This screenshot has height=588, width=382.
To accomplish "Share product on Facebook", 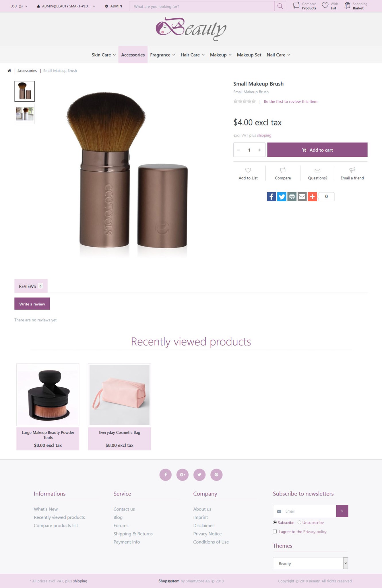I will click(272, 197).
